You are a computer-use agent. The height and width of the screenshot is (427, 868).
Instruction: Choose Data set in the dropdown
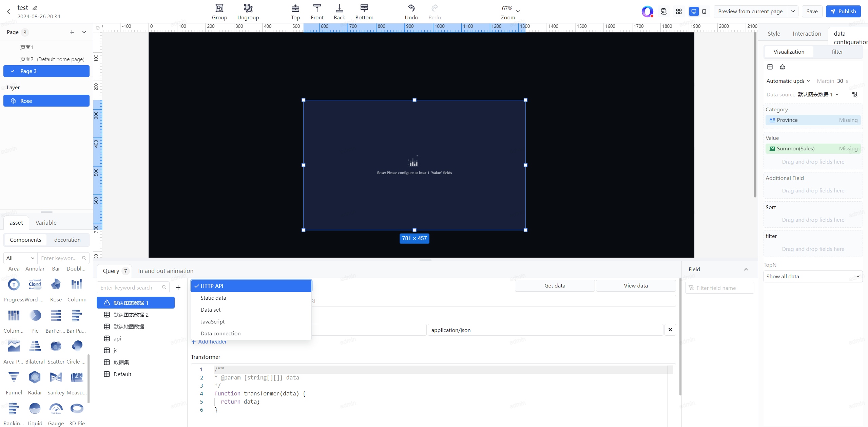251,310
